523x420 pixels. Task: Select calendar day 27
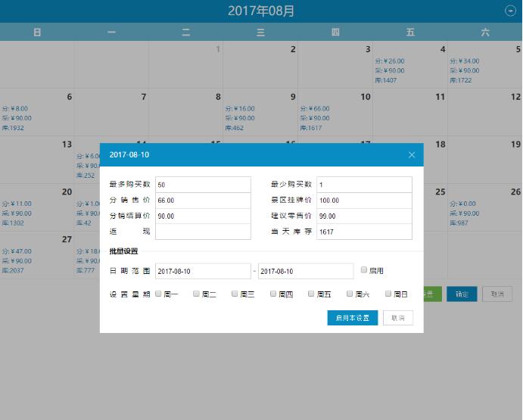click(x=36, y=255)
